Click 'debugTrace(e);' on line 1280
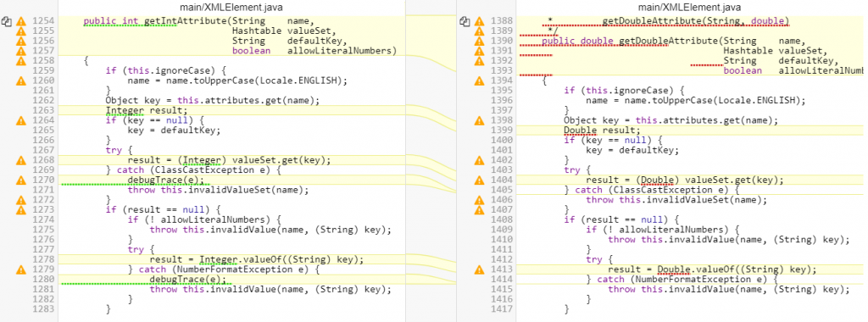Screen dimensions: 868x322 point(188,280)
